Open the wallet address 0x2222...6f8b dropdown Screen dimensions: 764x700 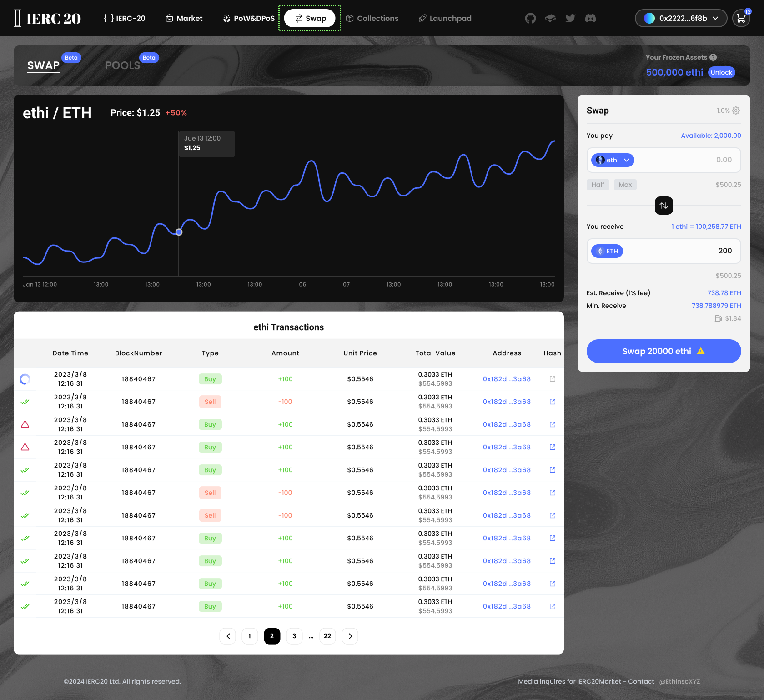click(x=681, y=18)
